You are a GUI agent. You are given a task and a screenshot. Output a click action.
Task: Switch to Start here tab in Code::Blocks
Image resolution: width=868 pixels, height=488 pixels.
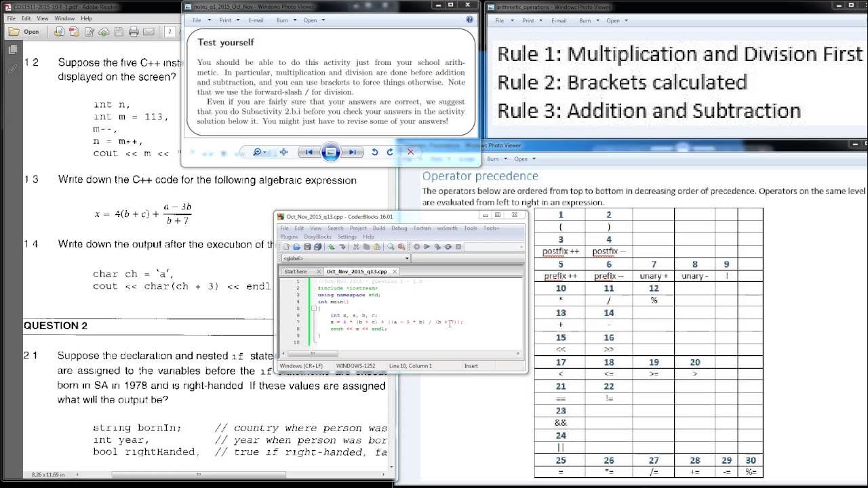296,271
